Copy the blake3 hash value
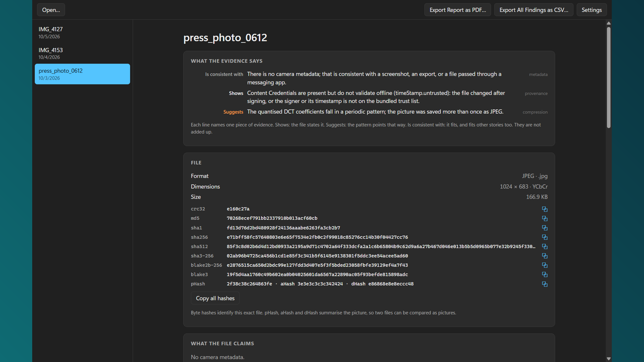This screenshot has height=362, width=644. pyautogui.click(x=545, y=275)
